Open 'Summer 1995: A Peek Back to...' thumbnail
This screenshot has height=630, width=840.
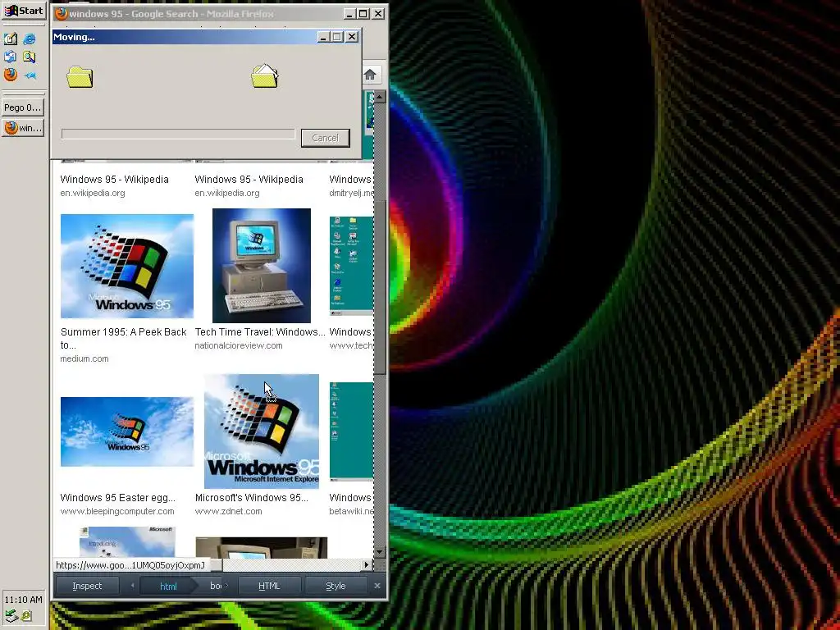127,267
